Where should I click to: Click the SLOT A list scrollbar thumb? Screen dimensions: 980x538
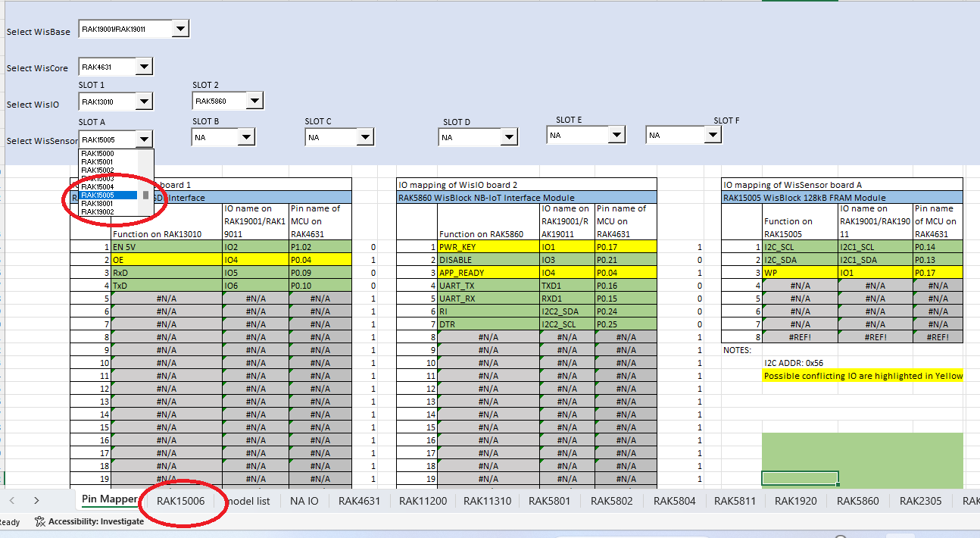[145, 195]
